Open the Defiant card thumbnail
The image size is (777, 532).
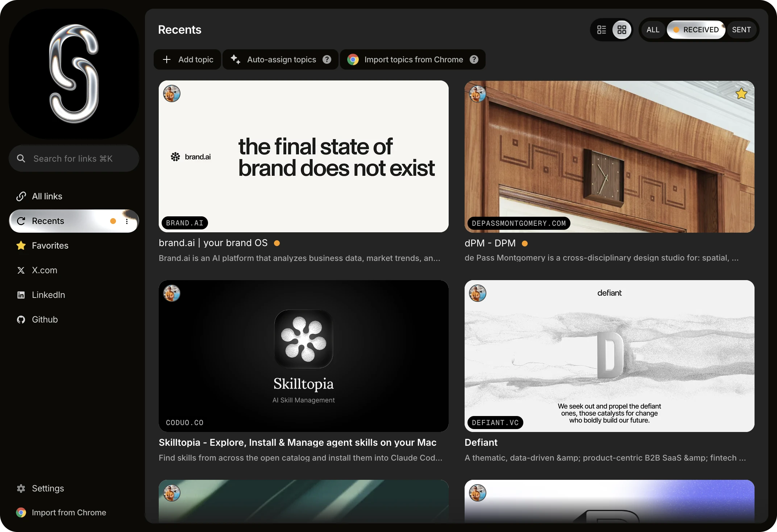(x=610, y=356)
